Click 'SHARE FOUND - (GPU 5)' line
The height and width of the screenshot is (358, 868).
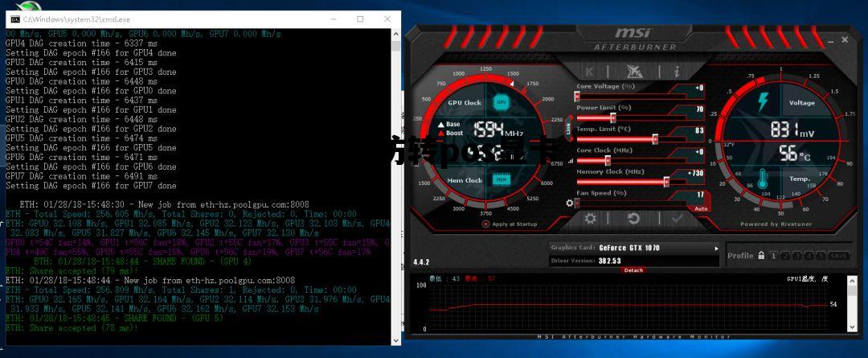tap(115, 318)
